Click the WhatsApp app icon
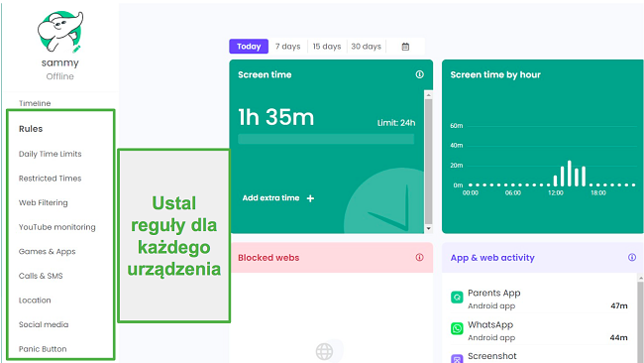This screenshot has width=644, height=363. [x=457, y=328]
